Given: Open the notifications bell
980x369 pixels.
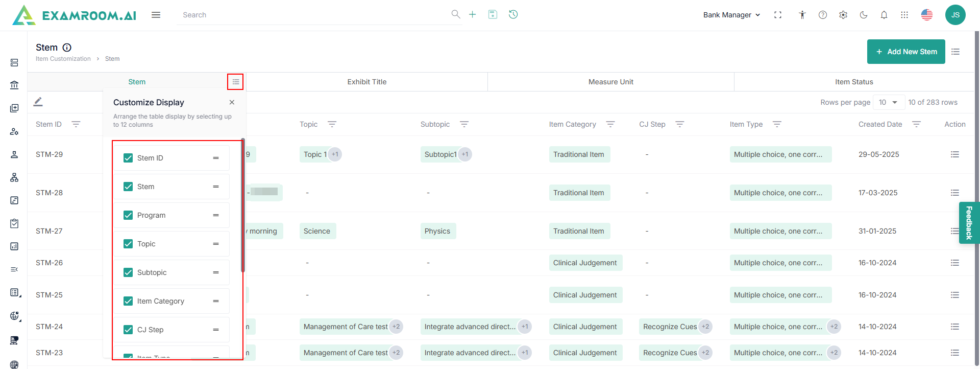Looking at the screenshot, I should pos(884,15).
